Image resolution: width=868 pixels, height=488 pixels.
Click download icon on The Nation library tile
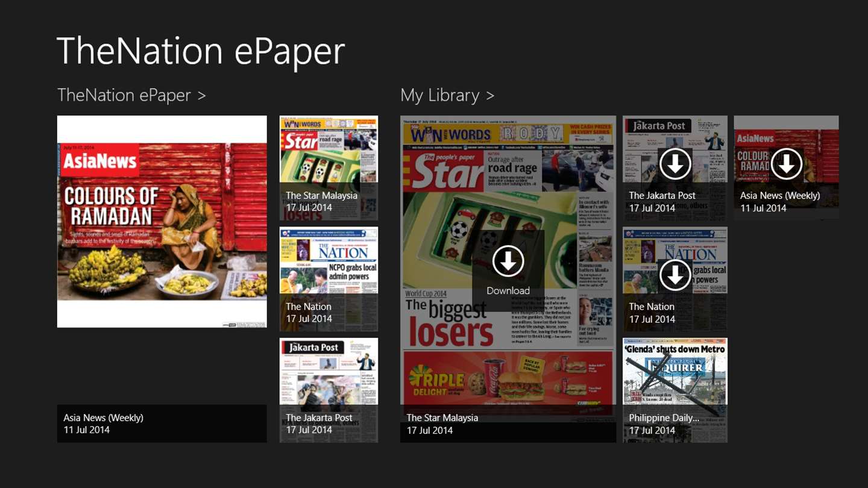(x=675, y=275)
